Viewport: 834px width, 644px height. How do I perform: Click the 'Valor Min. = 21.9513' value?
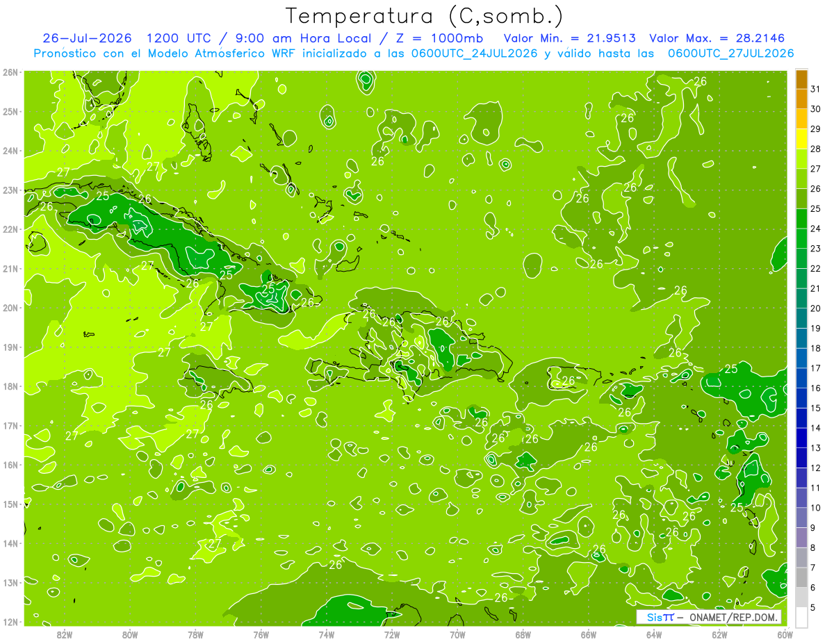point(569,38)
